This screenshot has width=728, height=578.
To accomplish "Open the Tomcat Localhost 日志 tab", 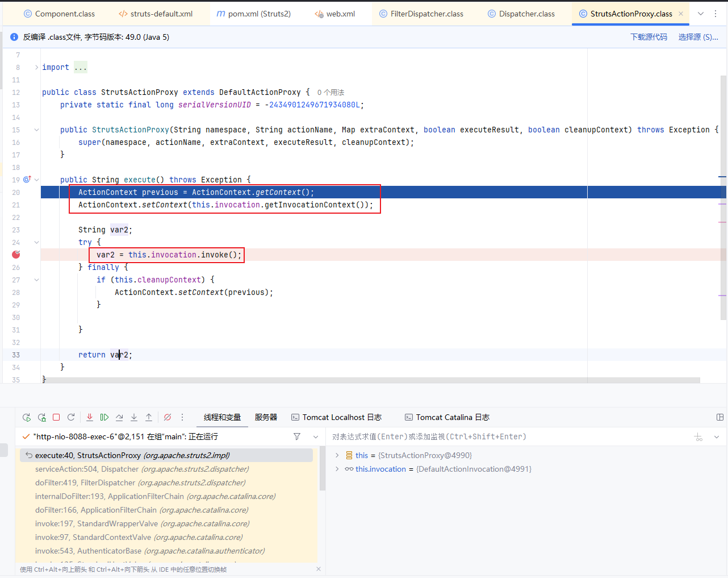I will (336, 417).
